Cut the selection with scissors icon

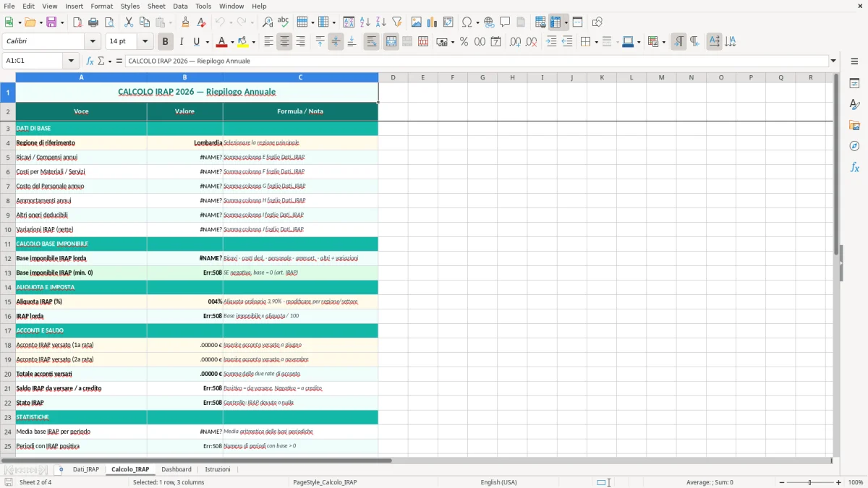(129, 22)
